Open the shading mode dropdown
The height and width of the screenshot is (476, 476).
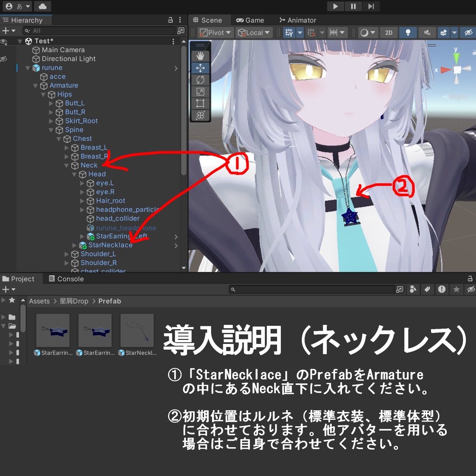(x=367, y=32)
